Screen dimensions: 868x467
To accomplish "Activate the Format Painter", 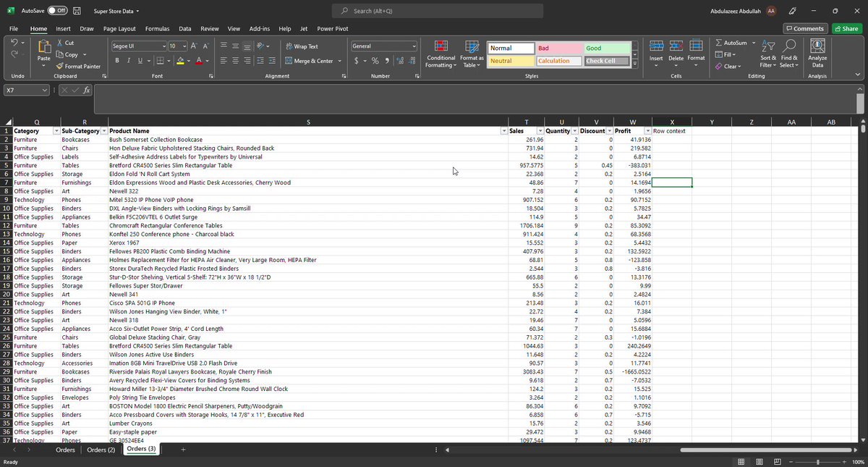I will pyautogui.click(x=78, y=67).
